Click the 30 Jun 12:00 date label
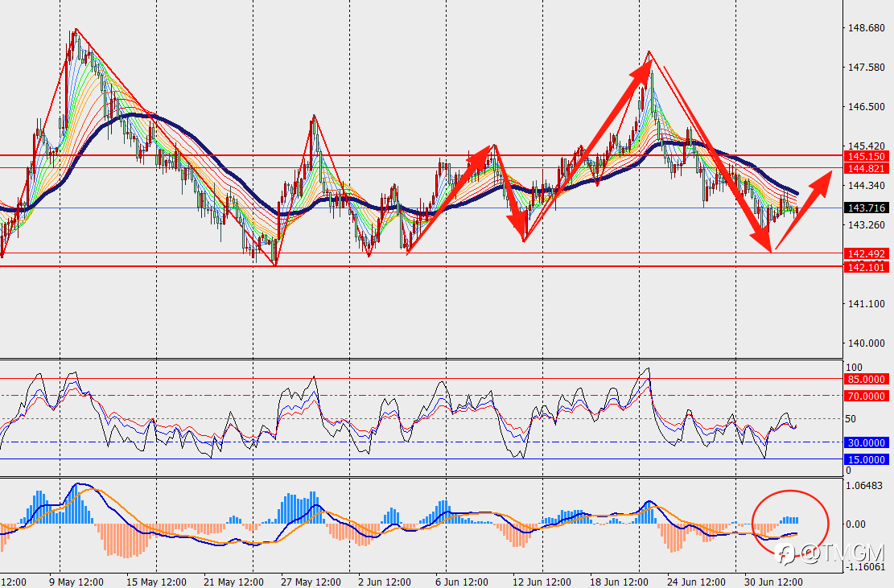894x588 pixels. [773, 582]
